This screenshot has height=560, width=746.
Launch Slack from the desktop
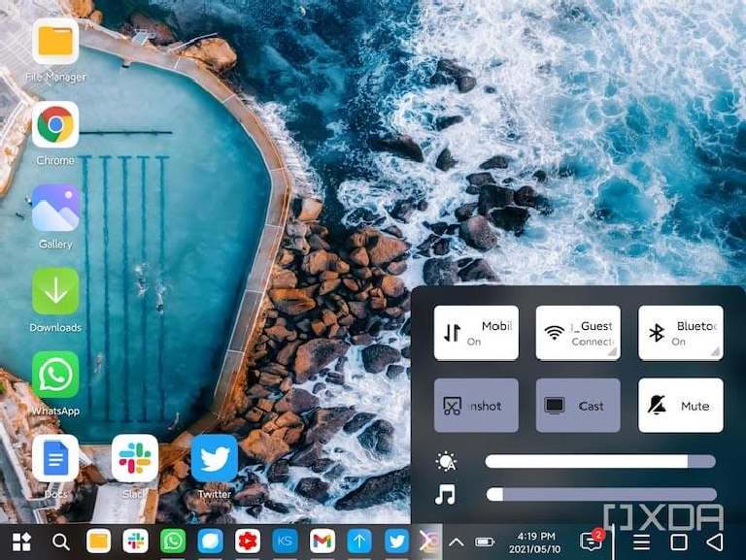(135, 458)
